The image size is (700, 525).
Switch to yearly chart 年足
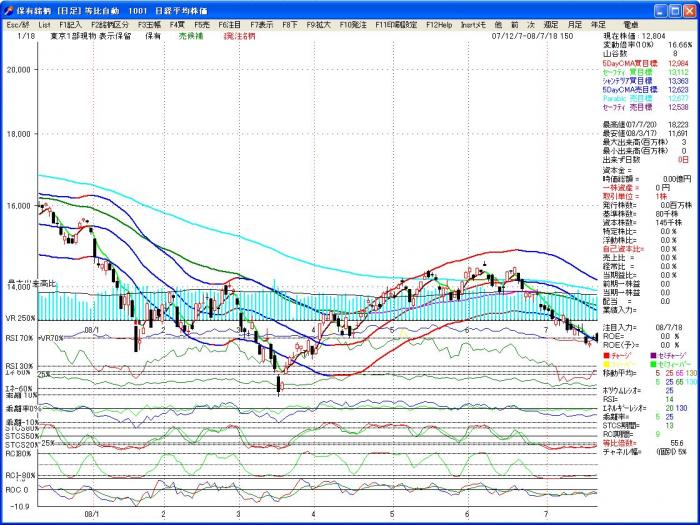tap(598, 25)
